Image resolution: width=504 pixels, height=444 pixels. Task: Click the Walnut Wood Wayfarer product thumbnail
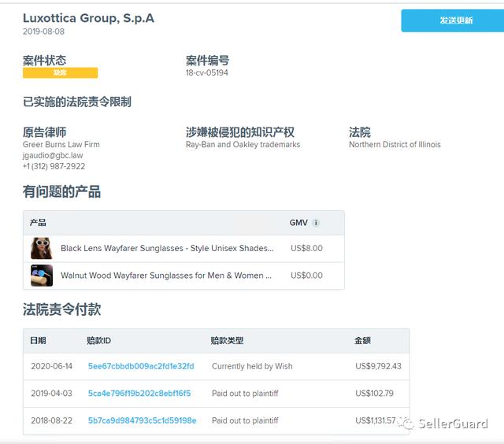(x=42, y=276)
